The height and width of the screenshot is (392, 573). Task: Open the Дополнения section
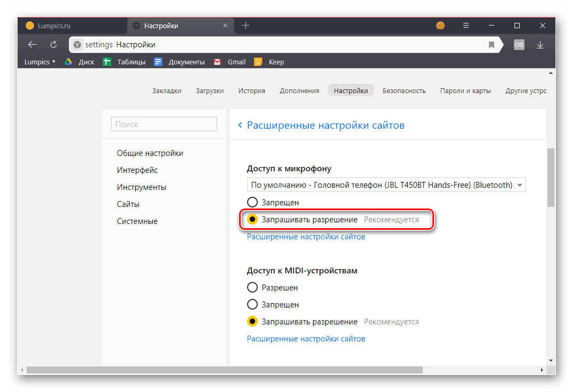tap(299, 90)
